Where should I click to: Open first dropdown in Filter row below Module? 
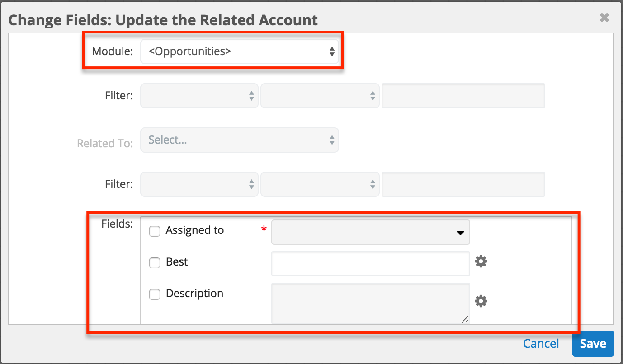pos(199,96)
